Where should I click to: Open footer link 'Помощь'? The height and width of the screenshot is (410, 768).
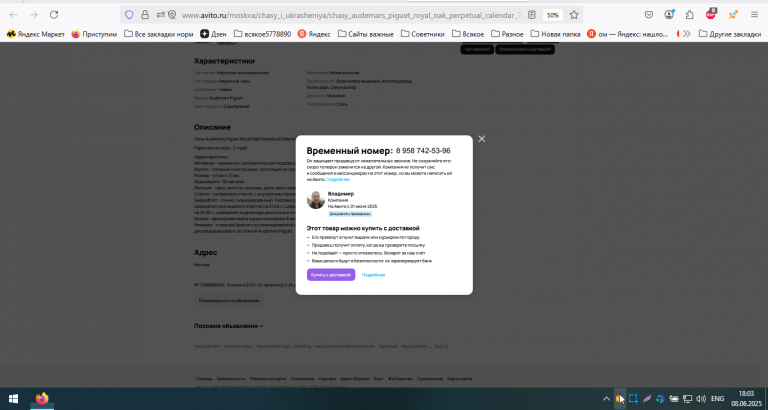coord(204,379)
